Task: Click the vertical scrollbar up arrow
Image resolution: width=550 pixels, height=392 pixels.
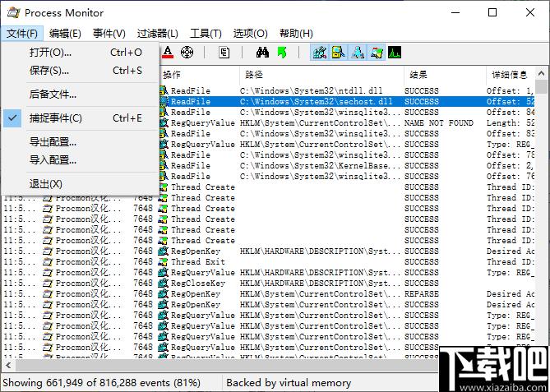Action: tap(541, 74)
